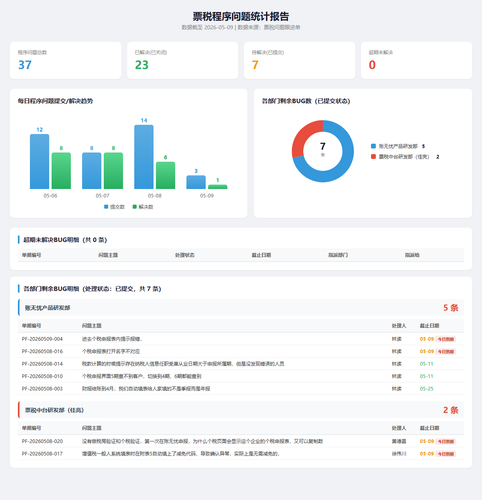482x500 pixels.
Task: Click the 05-09 axis label under the bars
Action: [x=207, y=196]
